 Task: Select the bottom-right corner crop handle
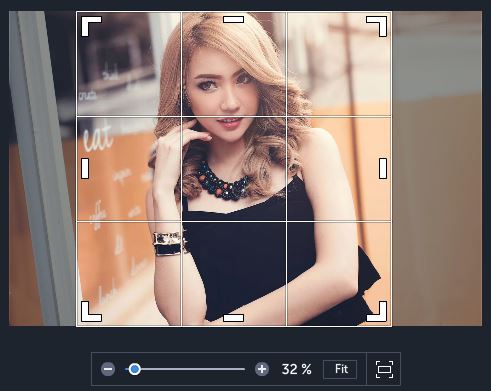(377, 312)
